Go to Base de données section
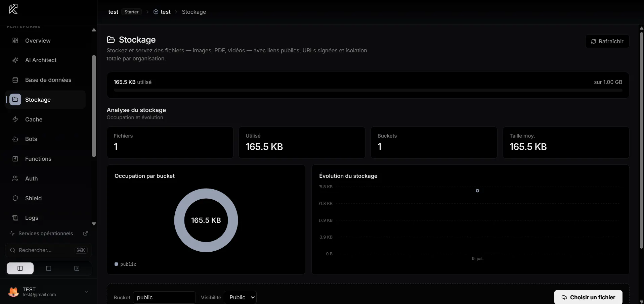 pos(46,80)
